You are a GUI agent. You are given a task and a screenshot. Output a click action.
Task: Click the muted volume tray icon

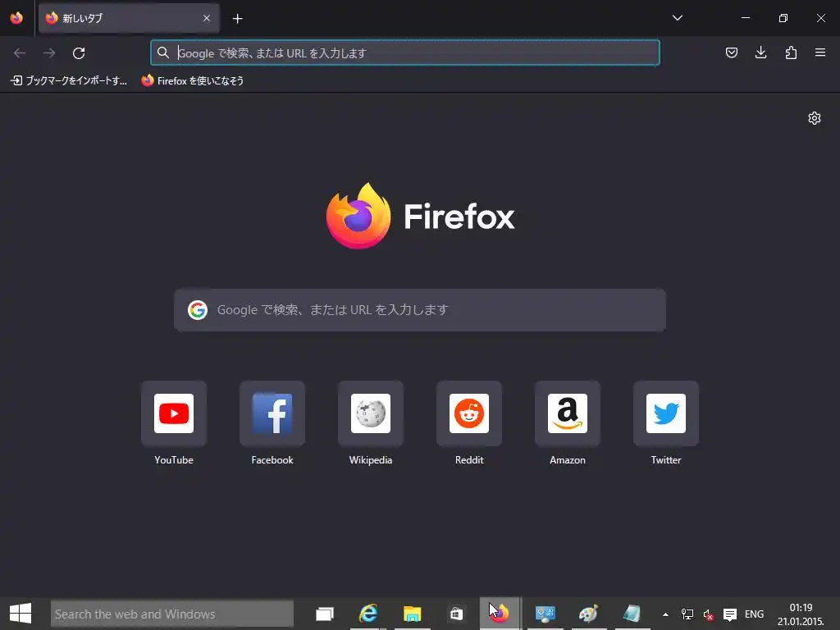pos(708,614)
